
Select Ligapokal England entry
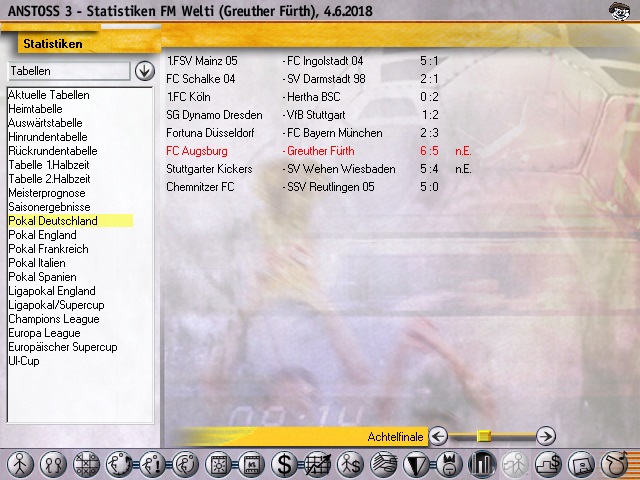click(x=52, y=291)
